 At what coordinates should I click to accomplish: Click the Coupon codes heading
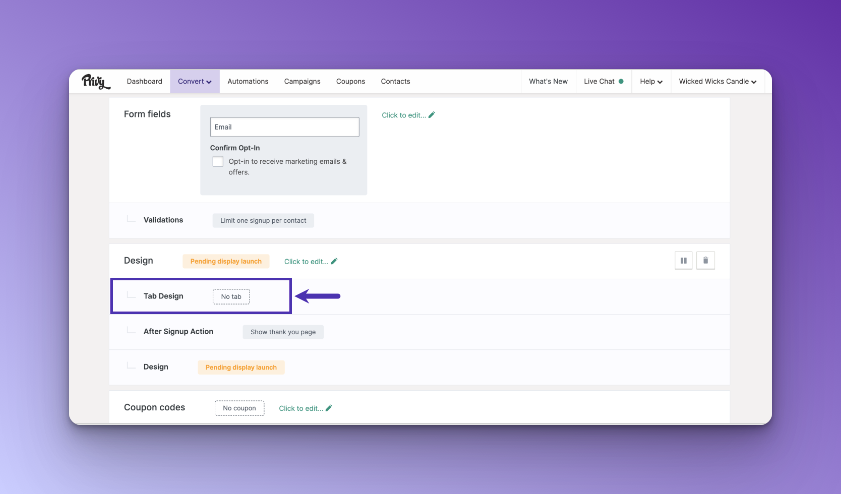(154, 408)
